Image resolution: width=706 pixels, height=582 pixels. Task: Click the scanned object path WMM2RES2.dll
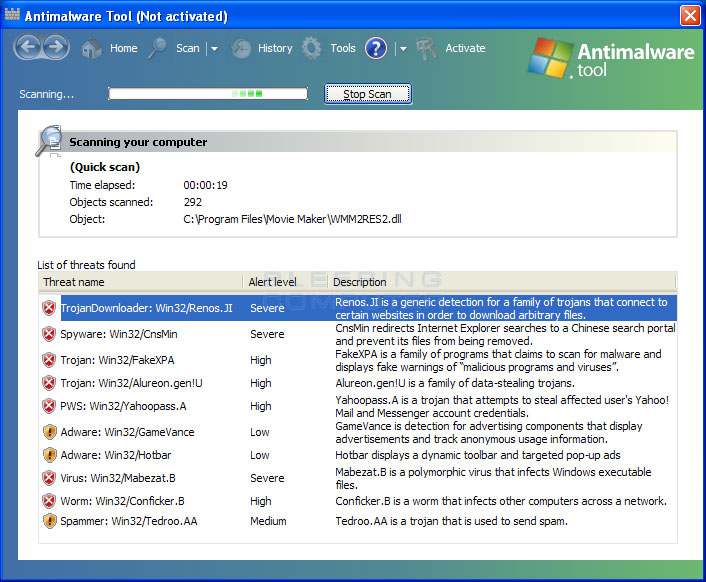click(x=292, y=219)
